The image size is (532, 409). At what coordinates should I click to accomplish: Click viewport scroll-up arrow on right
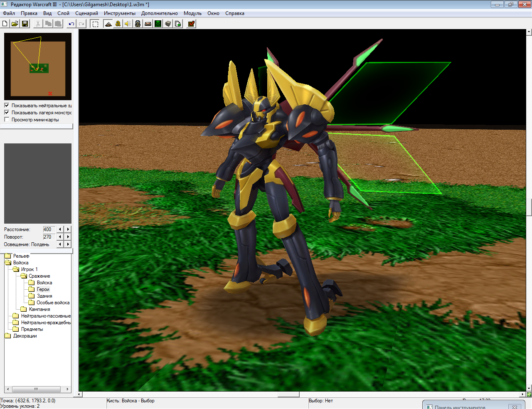click(529, 32)
